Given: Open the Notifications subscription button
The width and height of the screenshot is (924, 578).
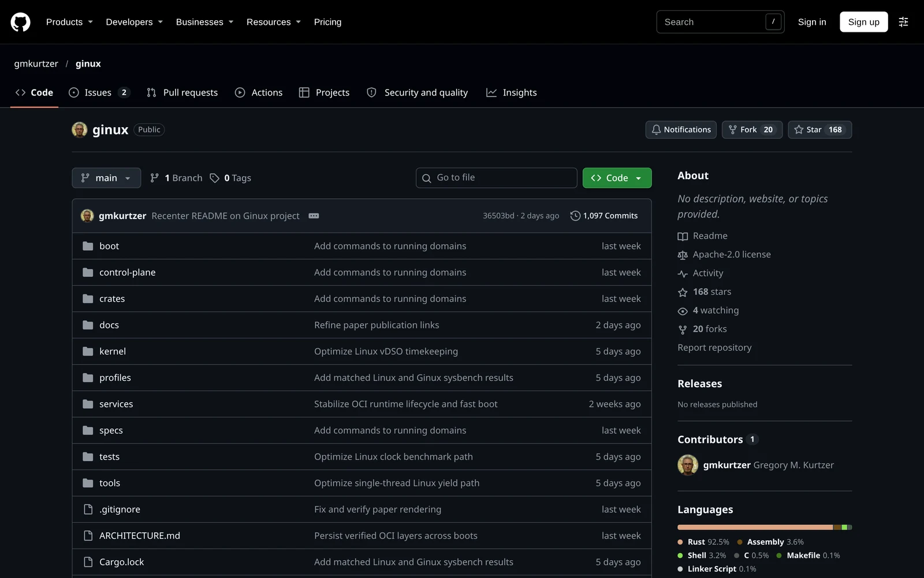Looking at the screenshot, I should 681,129.
